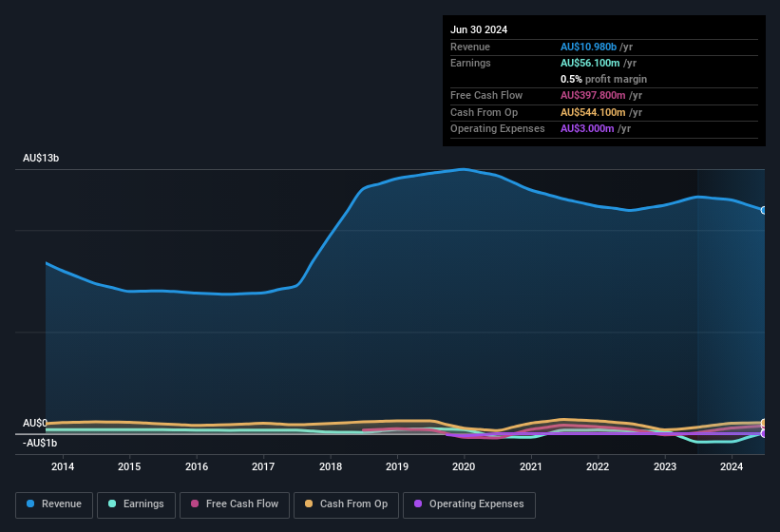Toggle the Revenue legend button
The image size is (780, 532).
click(x=54, y=504)
